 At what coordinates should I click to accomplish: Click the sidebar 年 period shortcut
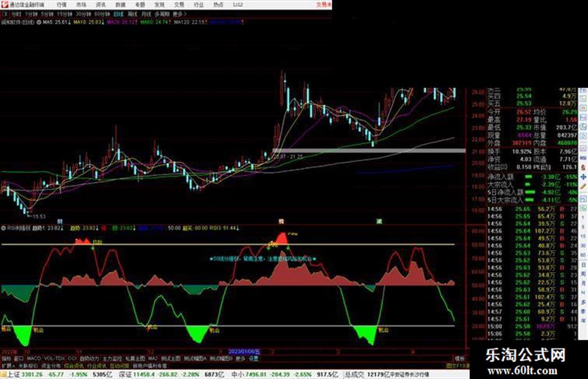point(583,321)
